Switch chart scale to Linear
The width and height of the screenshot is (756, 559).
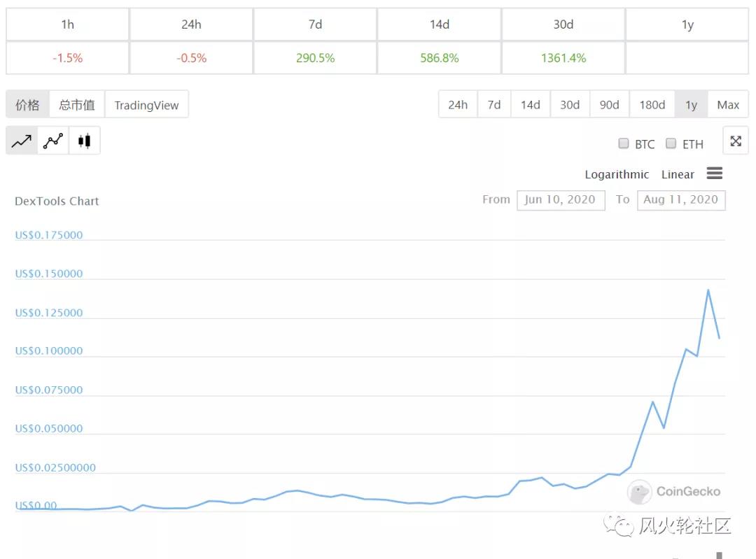pos(678,174)
